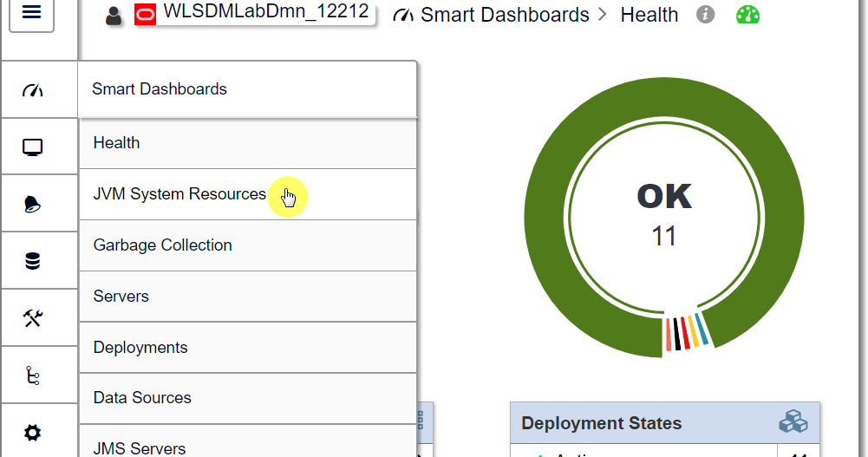Select the monitor sidebar icon
The height and width of the screenshot is (457, 868).
pyautogui.click(x=33, y=147)
